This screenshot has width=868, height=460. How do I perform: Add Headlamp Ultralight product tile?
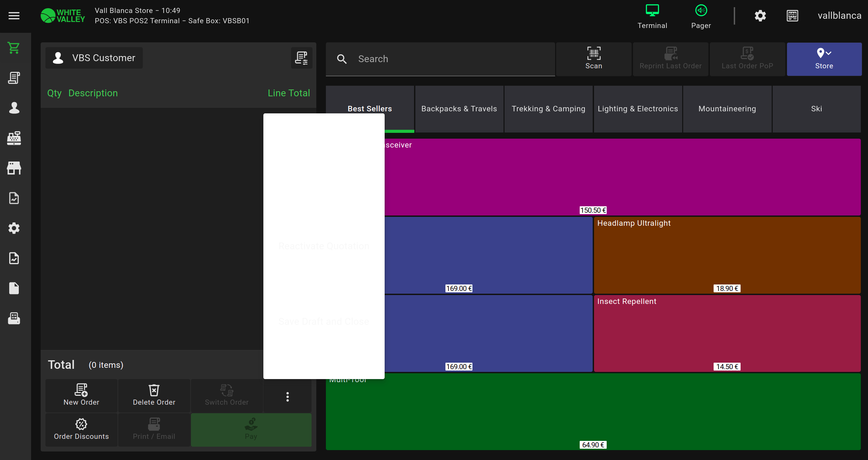point(727,255)
